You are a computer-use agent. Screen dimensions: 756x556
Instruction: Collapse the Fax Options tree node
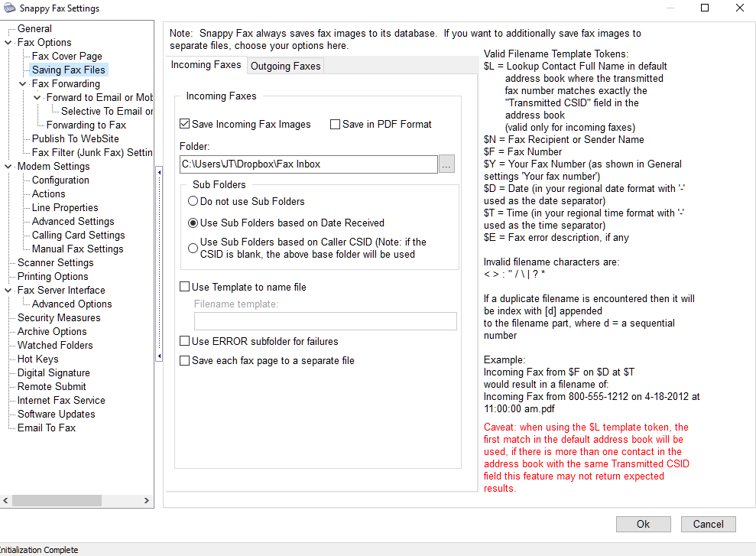(9, 43)
